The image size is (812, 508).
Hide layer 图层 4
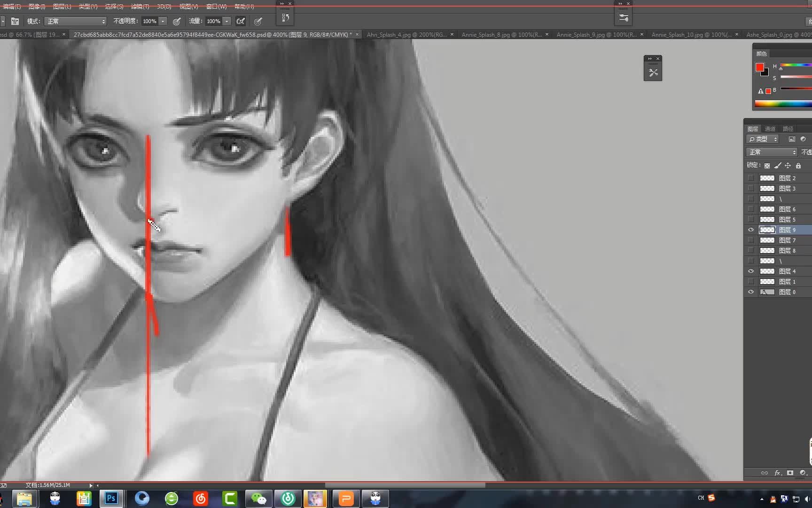click(x=751, y=271)
